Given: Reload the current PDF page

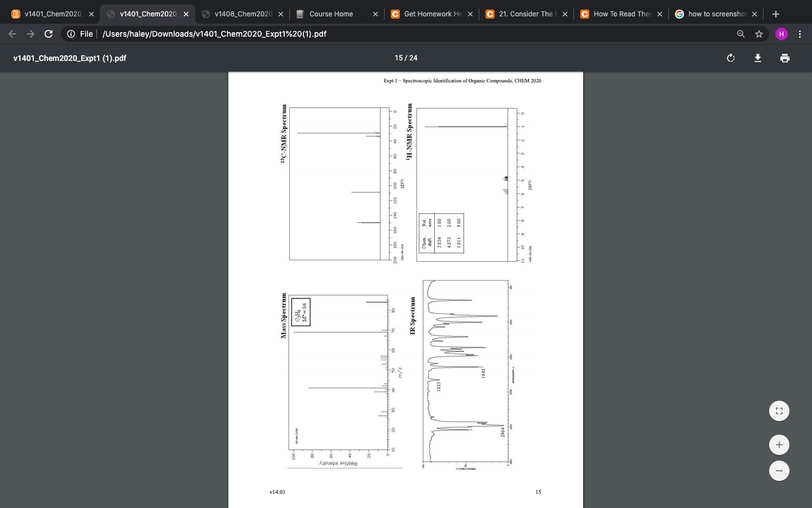Looking at the screenshot, I should pos(48,34).
